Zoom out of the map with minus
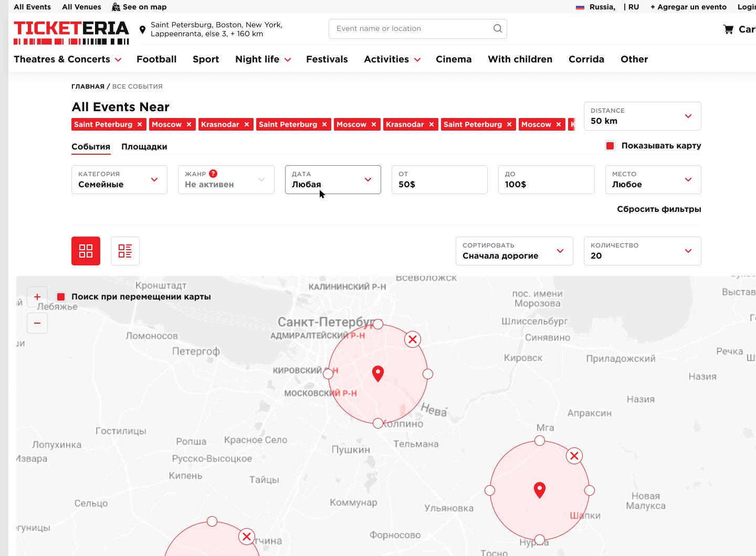Screen dimensions: 756x556 point(37,323)
